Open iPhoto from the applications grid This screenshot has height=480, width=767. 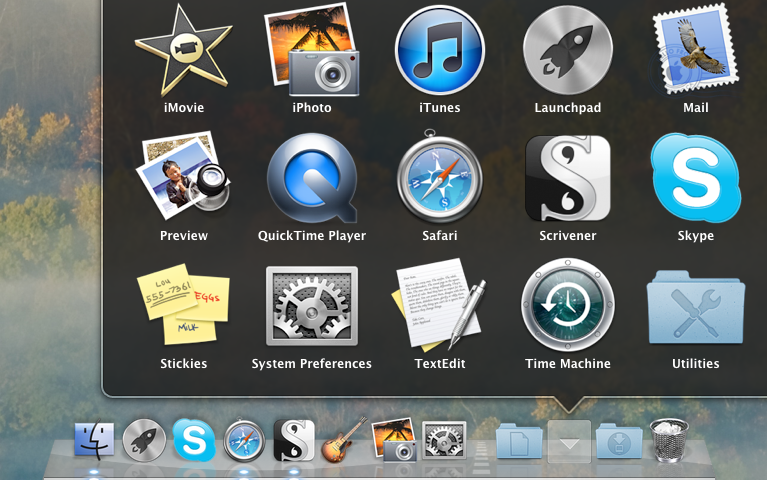point(311,49)
